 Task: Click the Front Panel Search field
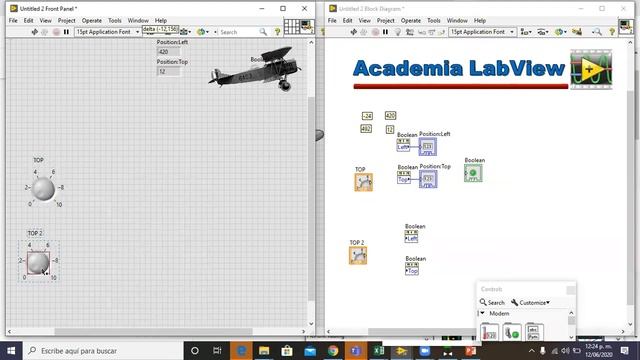click(238, 32)
